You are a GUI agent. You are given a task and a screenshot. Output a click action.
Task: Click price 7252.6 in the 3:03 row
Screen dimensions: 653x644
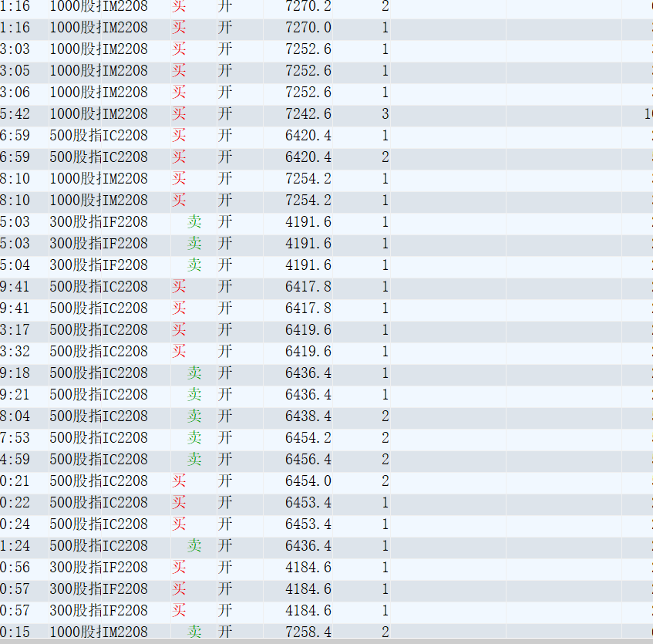tap(308, 49)
